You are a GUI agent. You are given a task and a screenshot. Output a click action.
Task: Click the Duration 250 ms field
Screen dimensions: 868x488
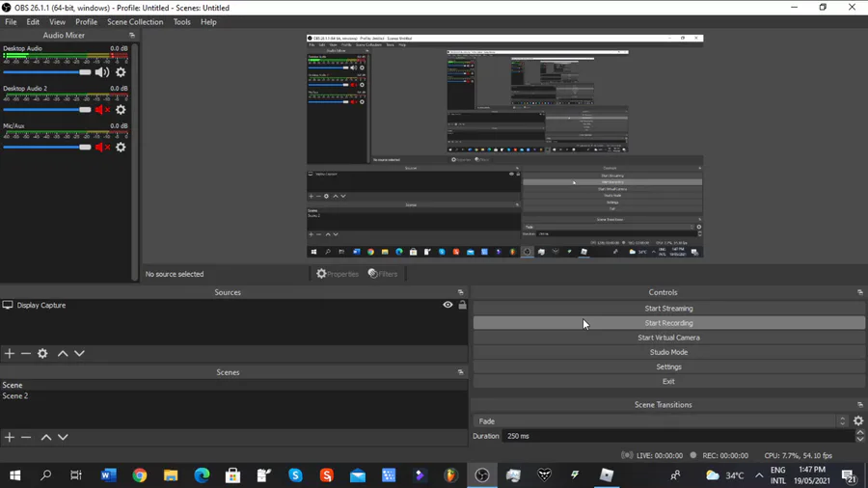pos(679,436)
